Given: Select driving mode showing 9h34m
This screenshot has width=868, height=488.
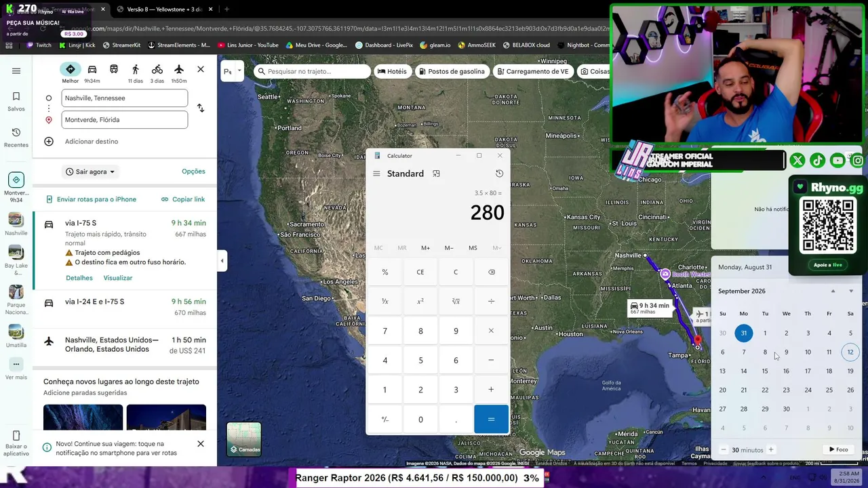Looking at the screenshot, I should click(92, 73).
